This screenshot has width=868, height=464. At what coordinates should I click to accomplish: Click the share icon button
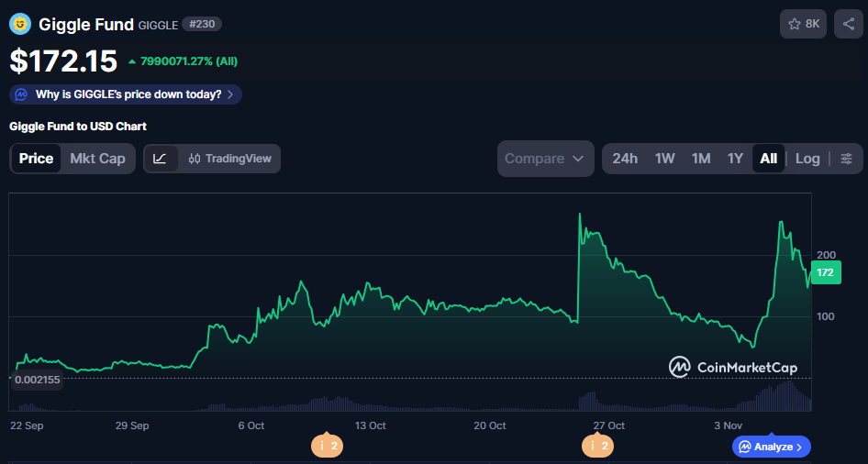848,24
